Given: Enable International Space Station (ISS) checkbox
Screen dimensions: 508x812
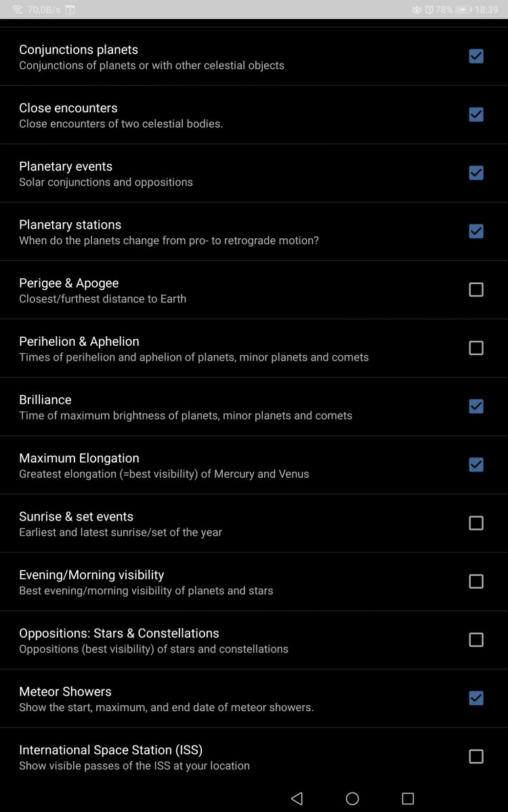Looking at the screenshot, I should [x=476, y=757].
